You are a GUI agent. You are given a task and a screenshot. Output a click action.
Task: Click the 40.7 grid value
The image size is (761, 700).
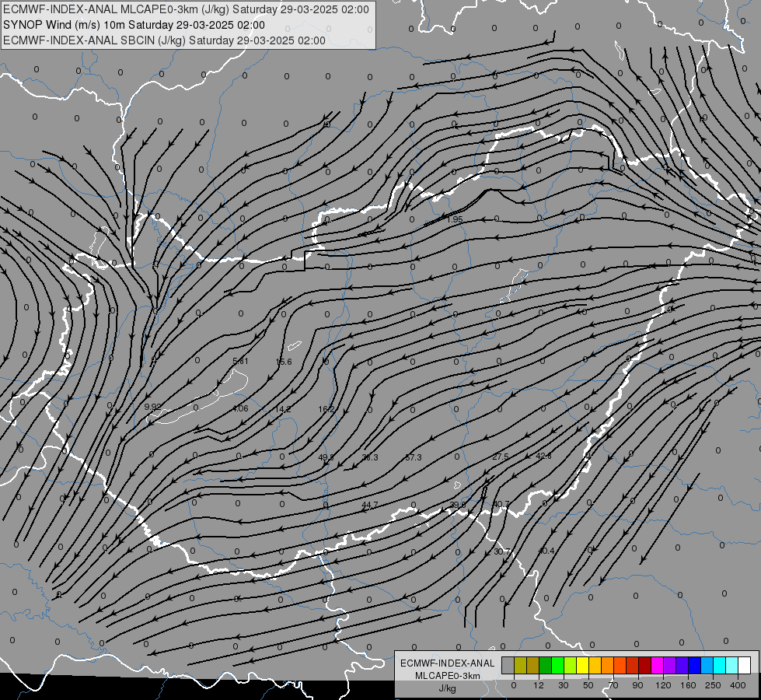pos(501,504)
